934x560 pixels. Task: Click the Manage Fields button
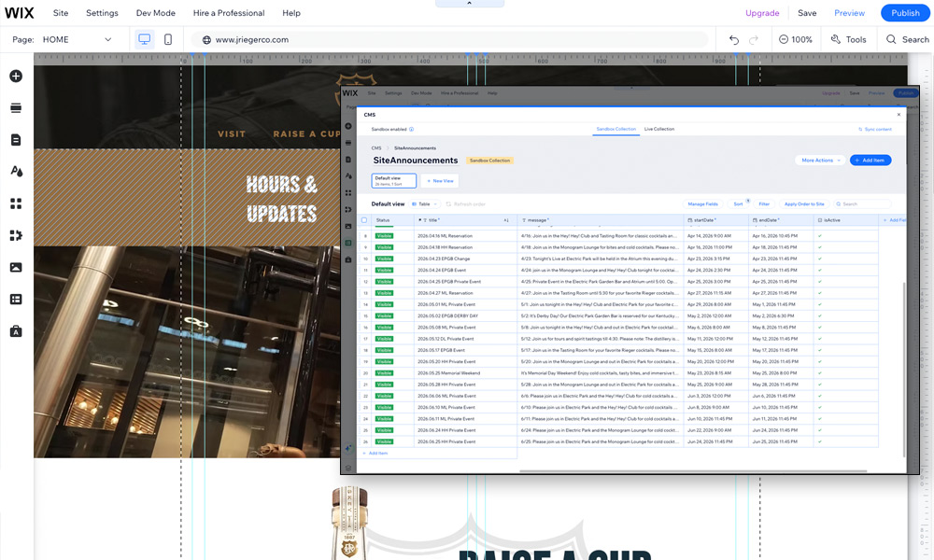point(703,204)
